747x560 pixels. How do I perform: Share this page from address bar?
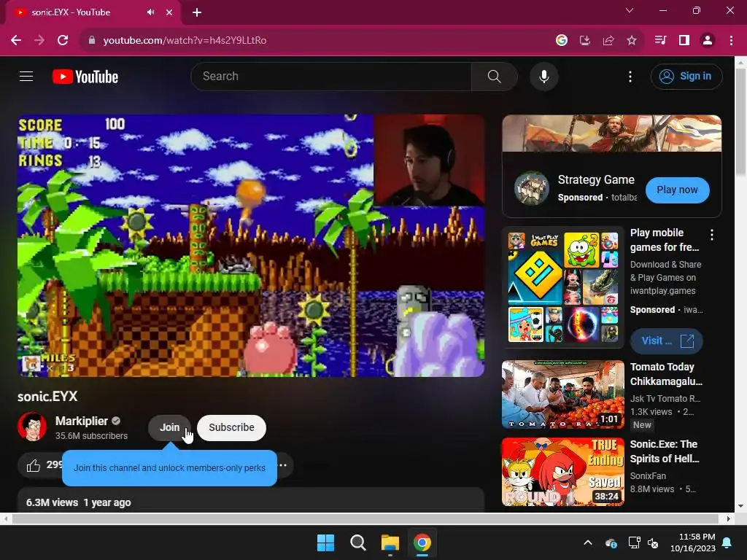(608, 41)
